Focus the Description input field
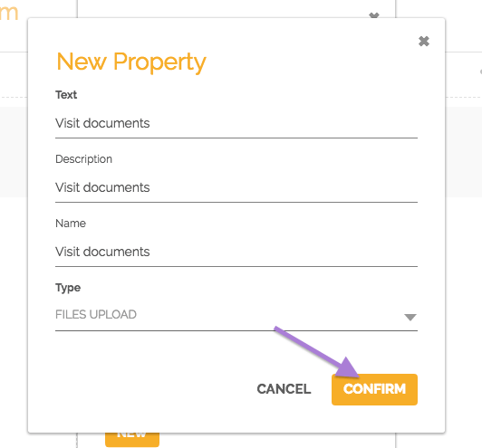Screen dimensions: 482x448 [236, 187]
